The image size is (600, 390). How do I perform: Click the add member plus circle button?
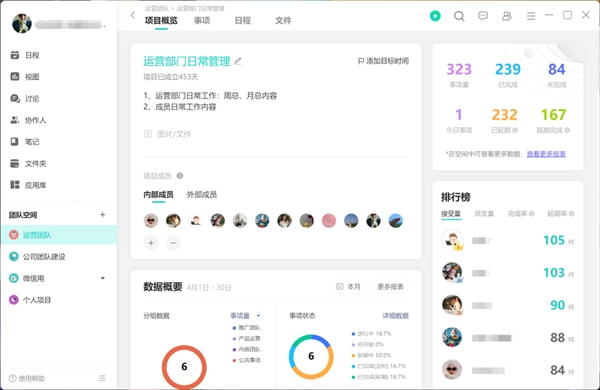(x=151, y=243)
